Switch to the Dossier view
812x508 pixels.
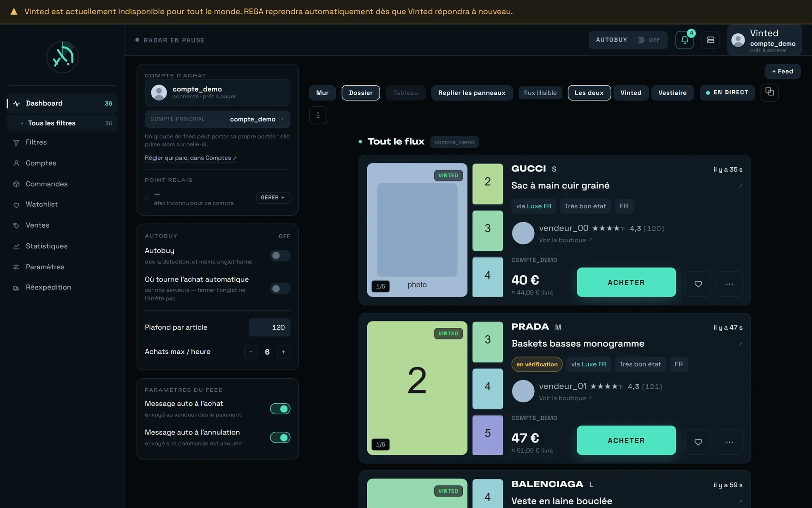coord(361,93)
